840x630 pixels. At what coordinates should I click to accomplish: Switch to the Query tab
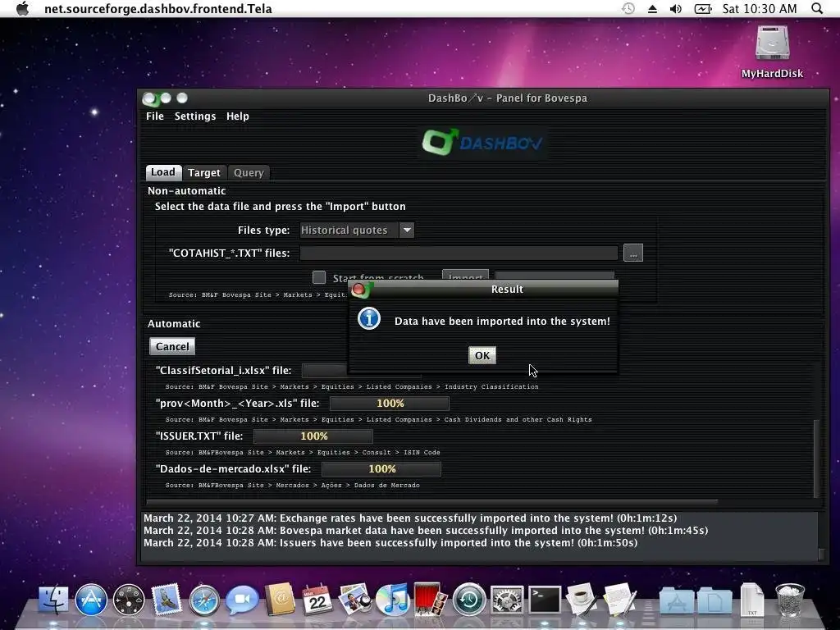(249, 172)
